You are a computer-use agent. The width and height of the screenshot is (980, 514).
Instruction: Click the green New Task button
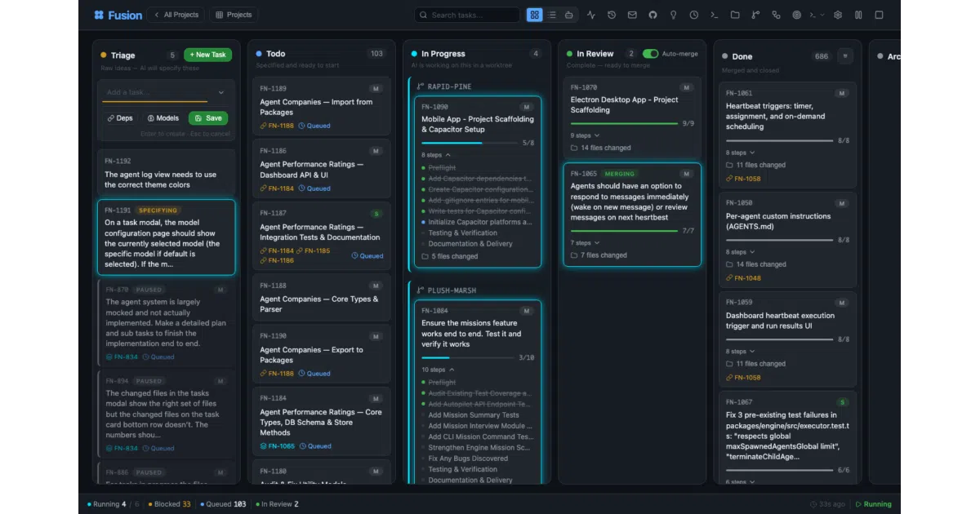coord(207,55)
